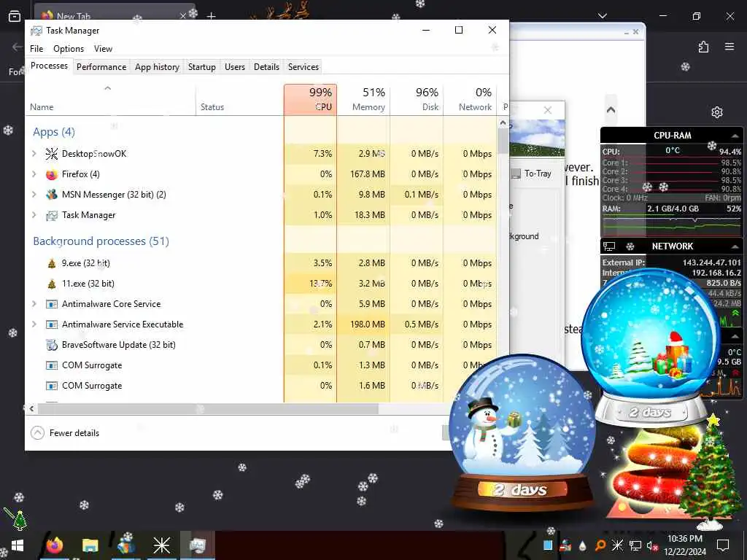
Task: Switch to the Startup tab
Action: tap(202, 66)
